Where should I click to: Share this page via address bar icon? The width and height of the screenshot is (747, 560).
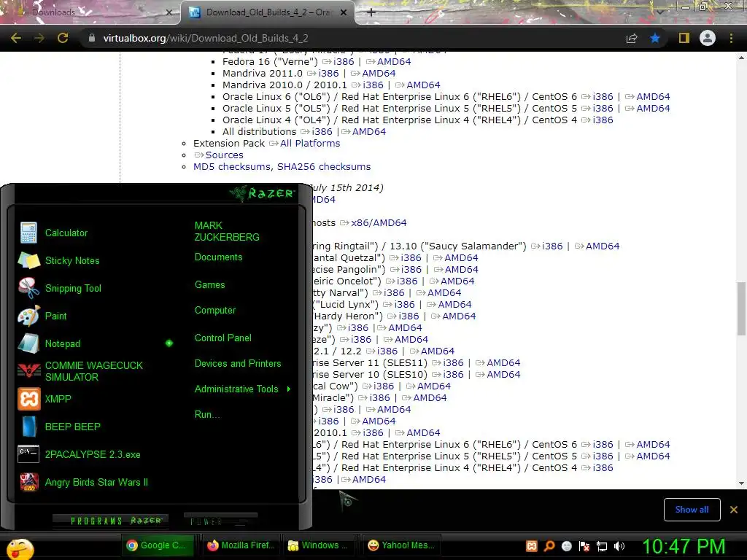(632, 38)
